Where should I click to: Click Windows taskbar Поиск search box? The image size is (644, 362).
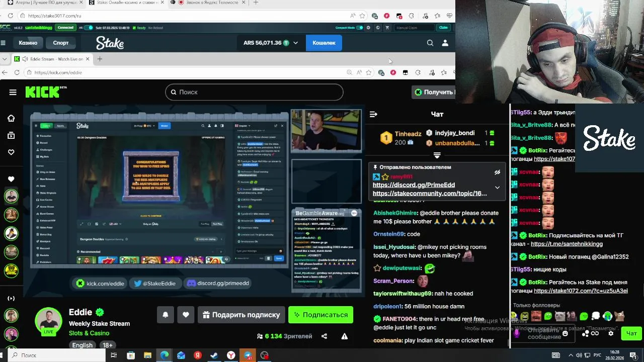(55, 355)
